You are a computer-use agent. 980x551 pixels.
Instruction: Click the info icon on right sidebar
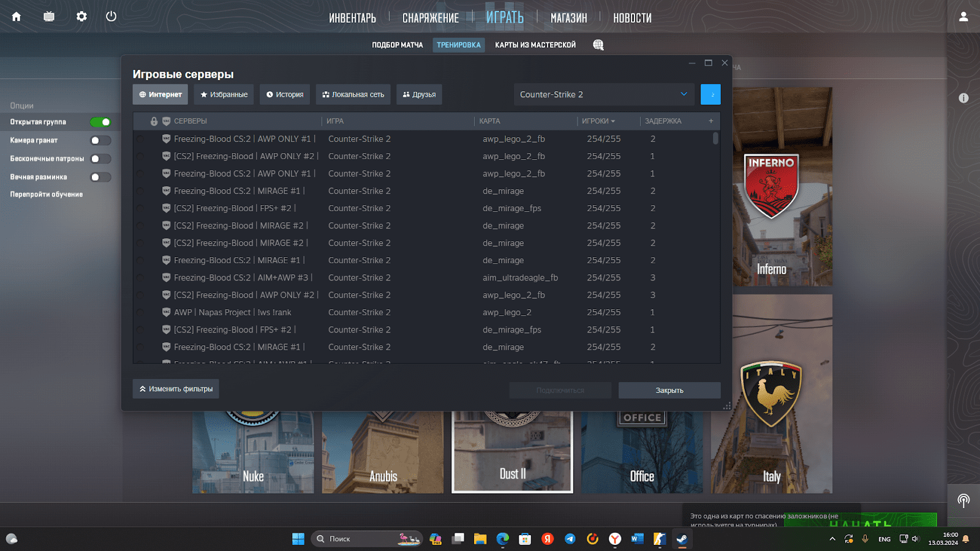click(x=963, y=98)
